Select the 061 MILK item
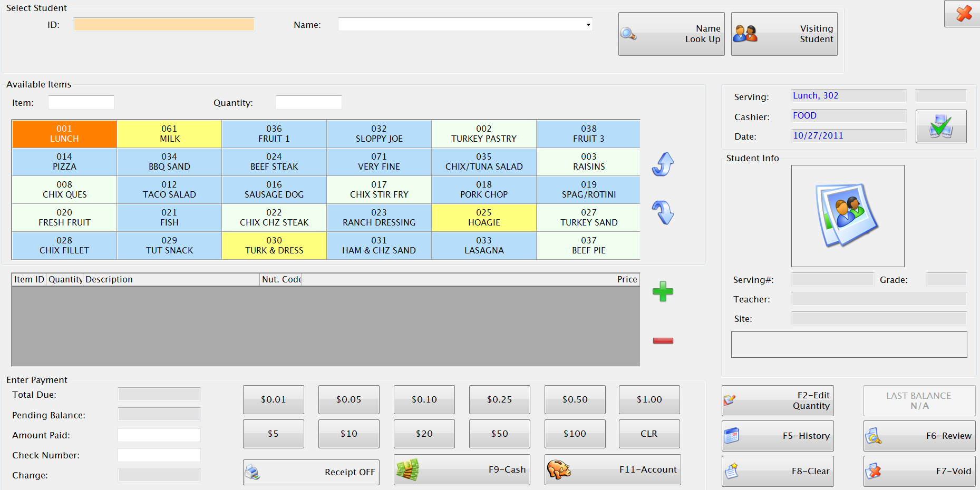 tap(169, 133)
